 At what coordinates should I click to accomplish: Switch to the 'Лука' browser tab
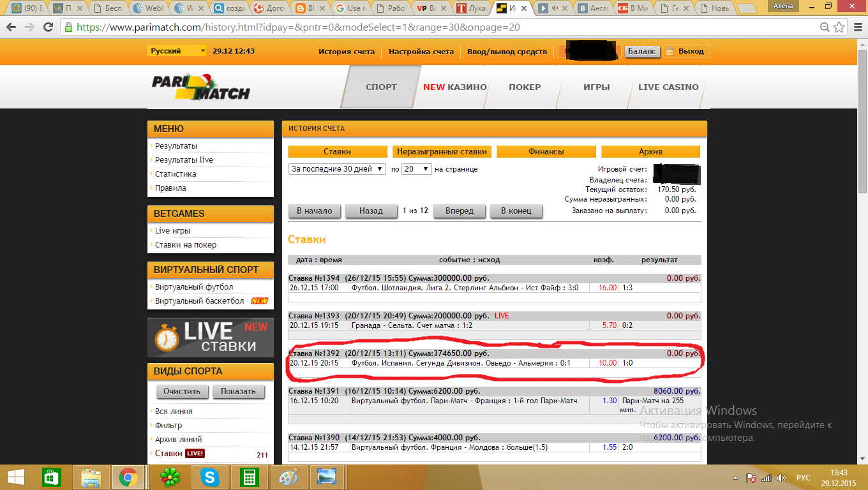471,8
